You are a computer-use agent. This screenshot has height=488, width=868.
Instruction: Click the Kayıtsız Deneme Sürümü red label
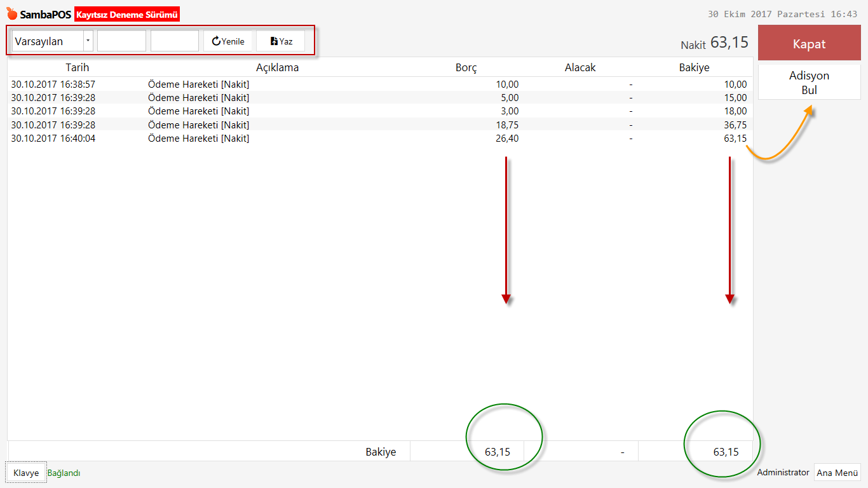[x=127, y=15]
